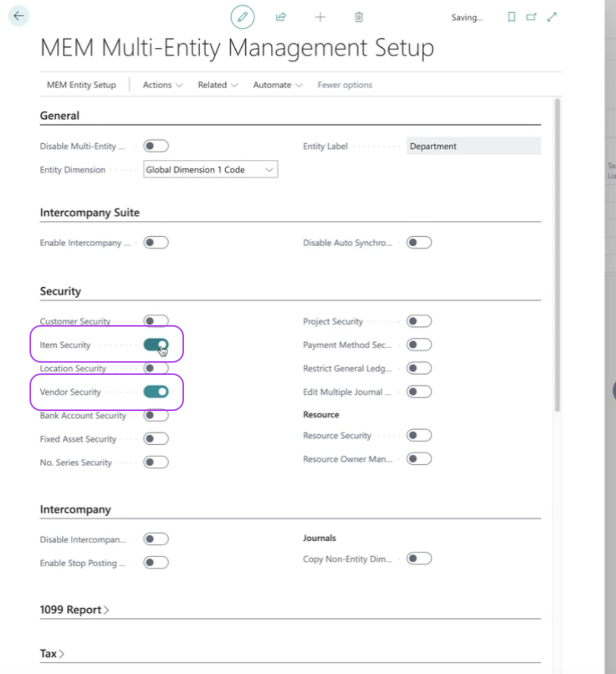Click the Vendor Security label
The height and width of the screenshot is (674, 616).
tap(70, 392)
